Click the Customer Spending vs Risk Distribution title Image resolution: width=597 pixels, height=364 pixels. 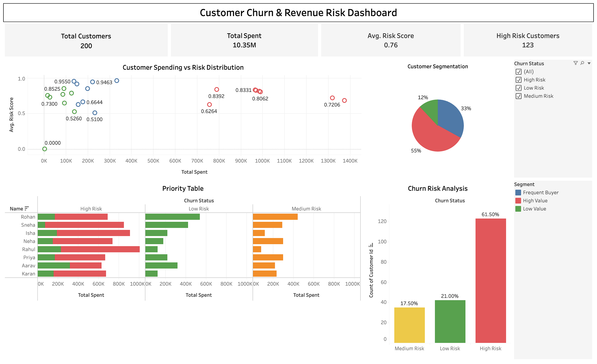pos(183,67)
